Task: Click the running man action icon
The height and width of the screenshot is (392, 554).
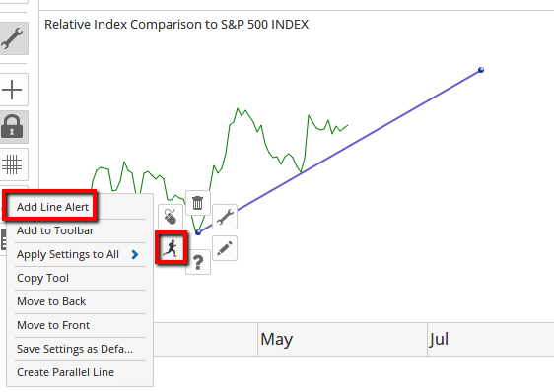Action: [x=172, y=247]
